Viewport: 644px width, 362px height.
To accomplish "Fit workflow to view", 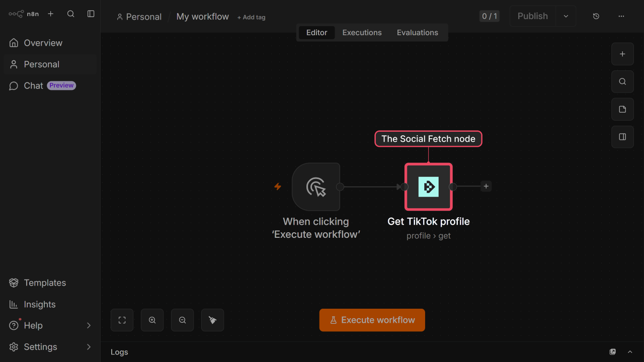I will click(122, 320).
